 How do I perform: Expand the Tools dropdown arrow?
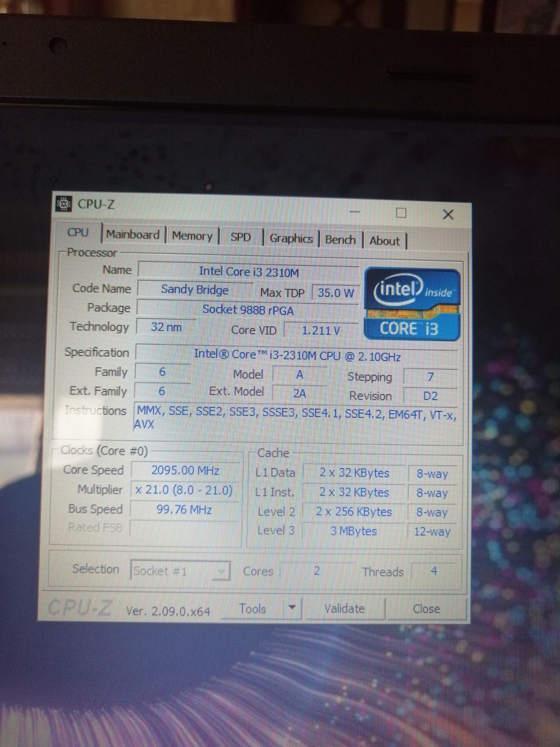point(292,608)
